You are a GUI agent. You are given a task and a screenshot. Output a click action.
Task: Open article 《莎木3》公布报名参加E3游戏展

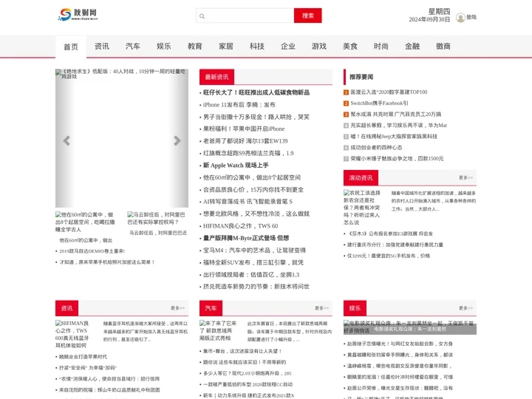tap(390, 233)
